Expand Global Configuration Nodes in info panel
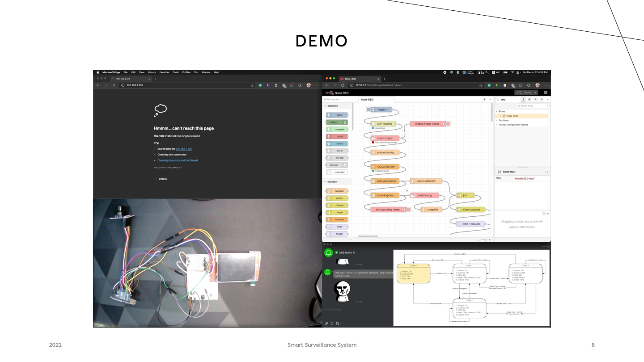Screen dimensions: 644x362 pyautogui.click(x=497, y=125)
